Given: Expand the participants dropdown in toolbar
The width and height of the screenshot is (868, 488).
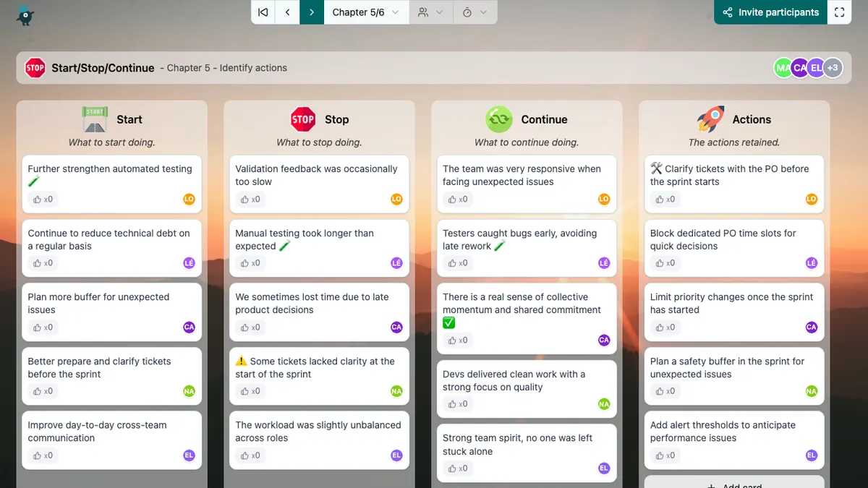Looking at the screenshot, I should click(x=431, y=12).
